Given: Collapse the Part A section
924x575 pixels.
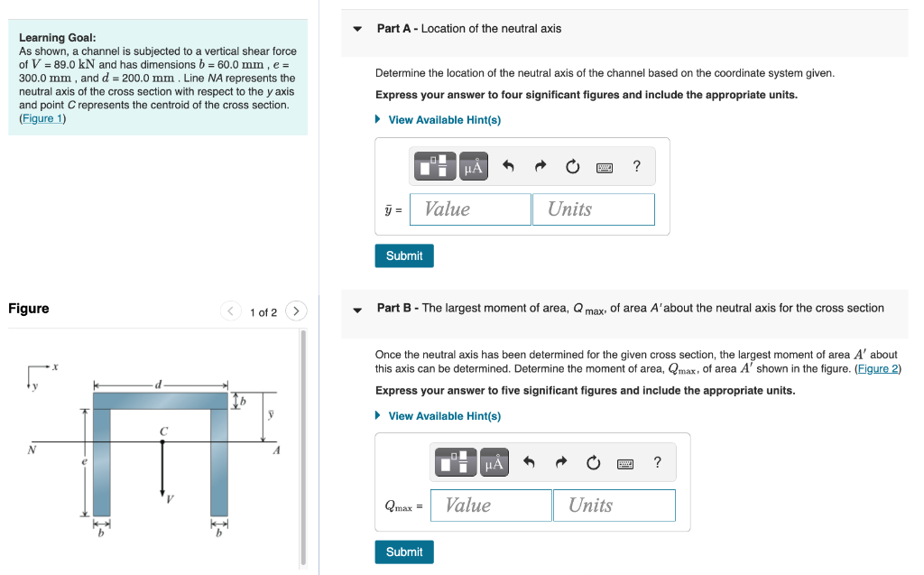Looking at the screenshot, I should (x=357, y=28).
